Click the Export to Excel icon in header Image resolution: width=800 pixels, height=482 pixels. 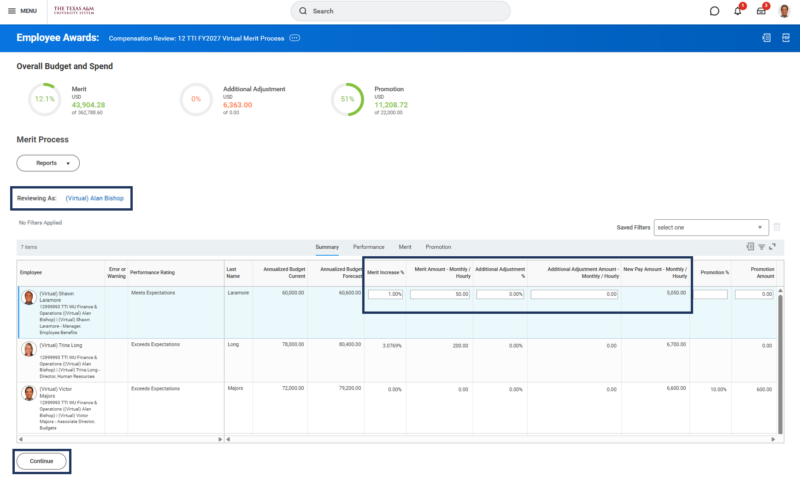point(766,38)
